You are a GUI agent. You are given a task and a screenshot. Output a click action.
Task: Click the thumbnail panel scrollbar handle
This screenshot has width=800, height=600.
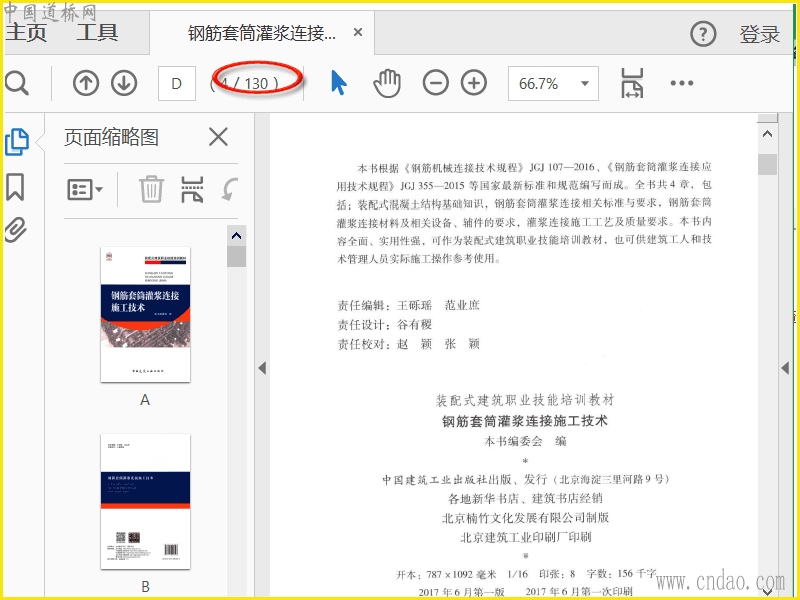[236, 257]
